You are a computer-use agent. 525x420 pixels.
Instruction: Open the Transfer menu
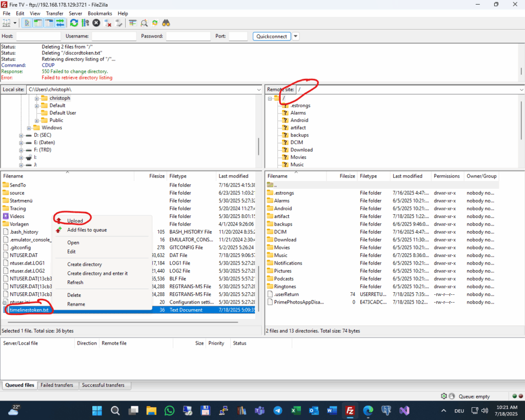(54, 13)
